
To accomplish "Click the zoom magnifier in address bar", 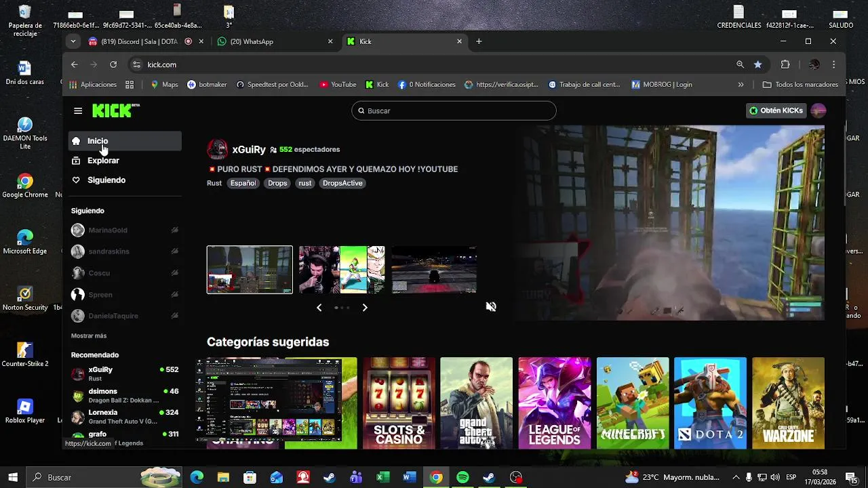I will (x=740, y=64).
